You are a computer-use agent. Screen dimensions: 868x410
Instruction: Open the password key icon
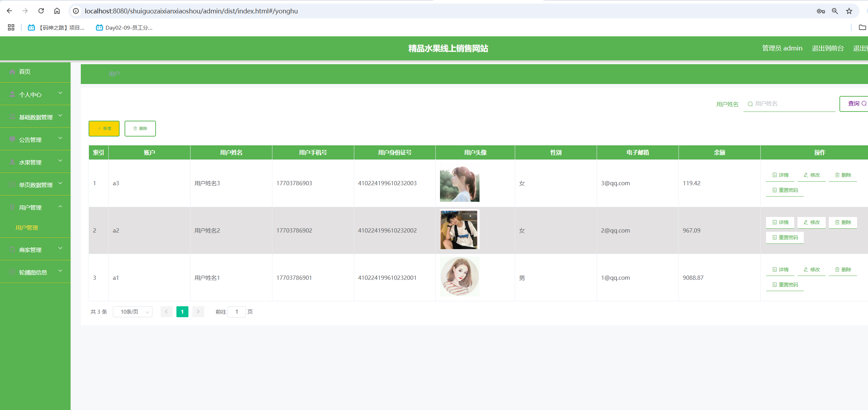pos(821,11)
